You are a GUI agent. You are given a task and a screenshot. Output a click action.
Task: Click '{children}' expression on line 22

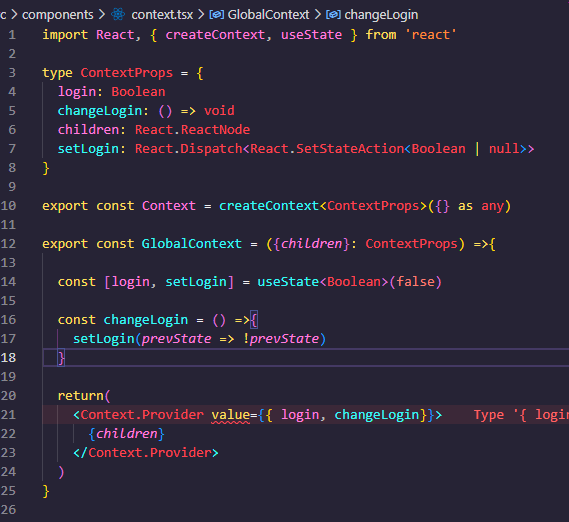[x=127, y=434]
